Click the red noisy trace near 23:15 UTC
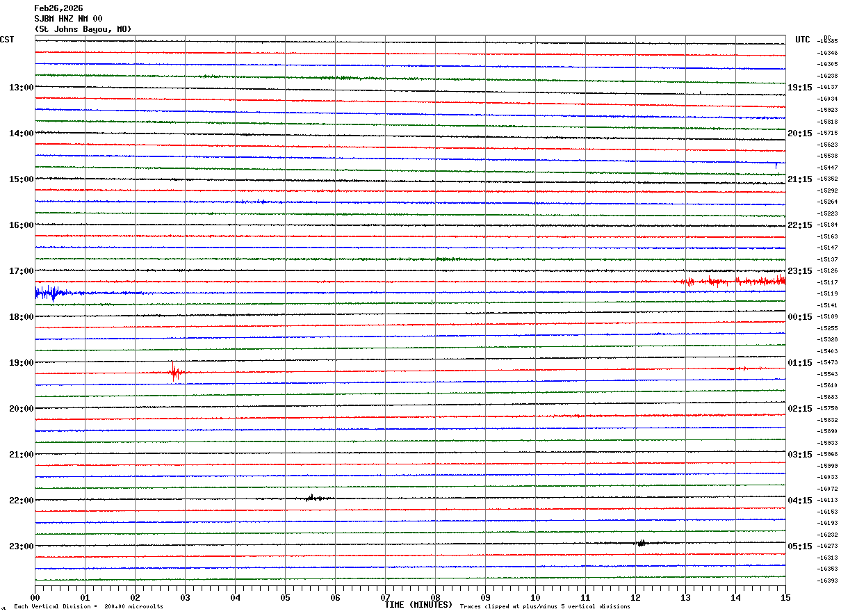Image resolution: width=841 pixels, height=616 pixels. click(733, 281)
